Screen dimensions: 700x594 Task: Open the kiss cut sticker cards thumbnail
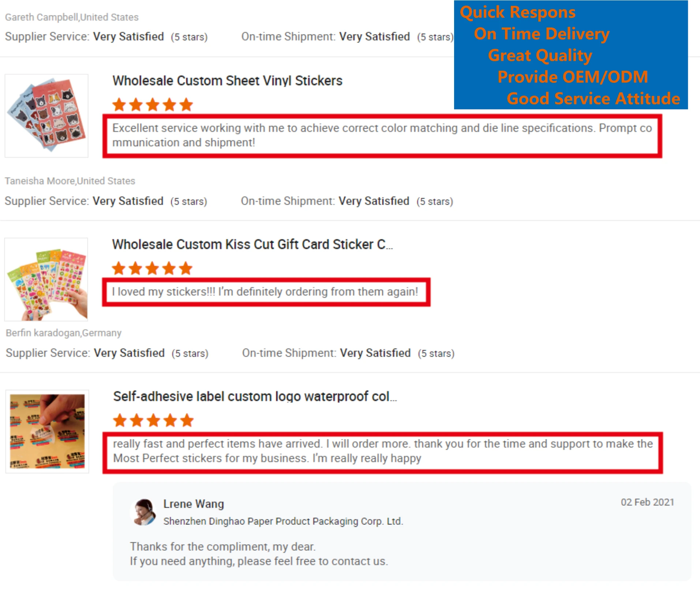point(46,279)
